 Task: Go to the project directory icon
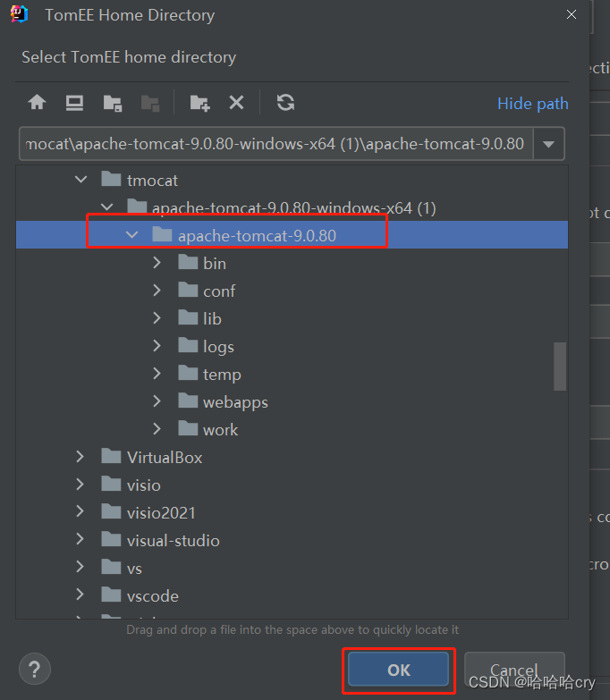coord(113,103)
